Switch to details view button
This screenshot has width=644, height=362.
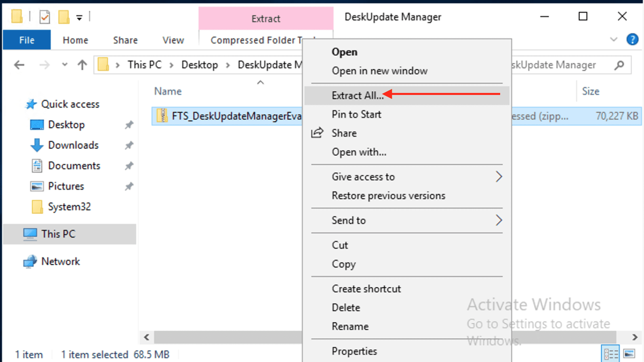610,354
